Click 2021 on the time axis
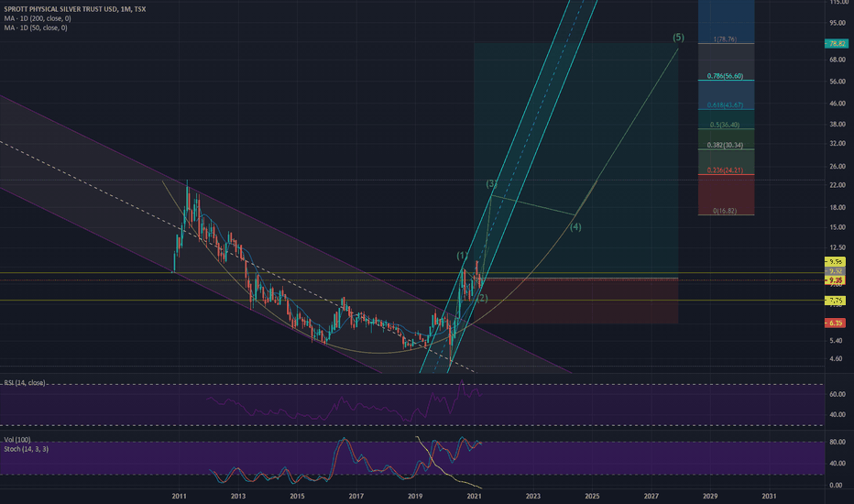This screenshot has width=854, height=504. [x=474, y=497]
